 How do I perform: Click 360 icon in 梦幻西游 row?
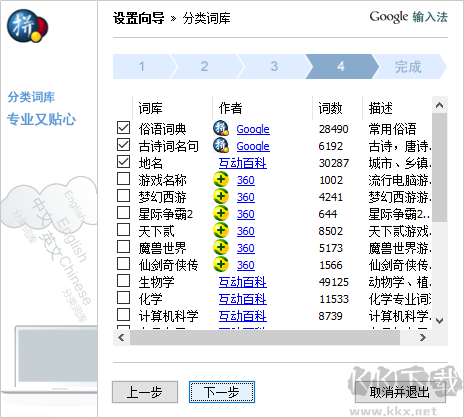pyautogui.click(x=221, y=196)
